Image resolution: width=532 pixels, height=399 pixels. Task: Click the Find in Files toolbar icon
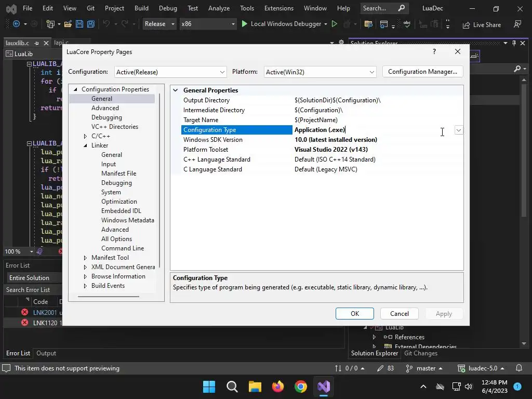tap(368, 24)
